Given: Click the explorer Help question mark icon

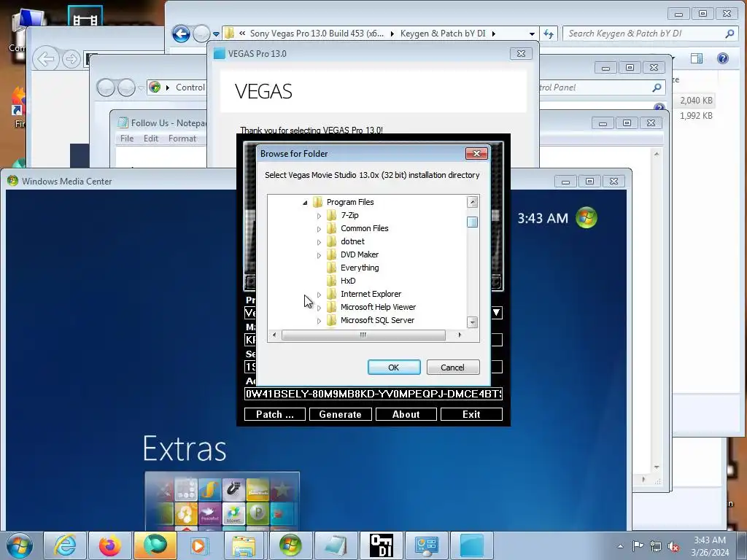Looking at the screenshot, I should 723,58.
